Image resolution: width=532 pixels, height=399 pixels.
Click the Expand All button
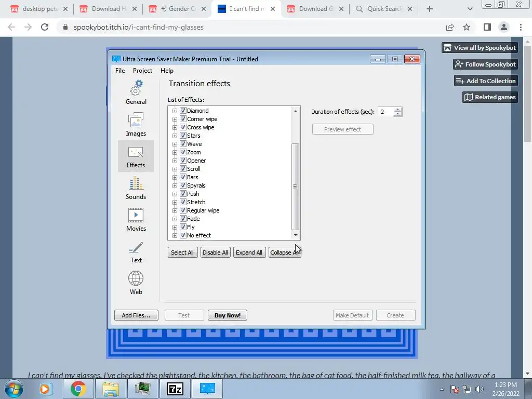pyautogui.click(x=249, y=252)
